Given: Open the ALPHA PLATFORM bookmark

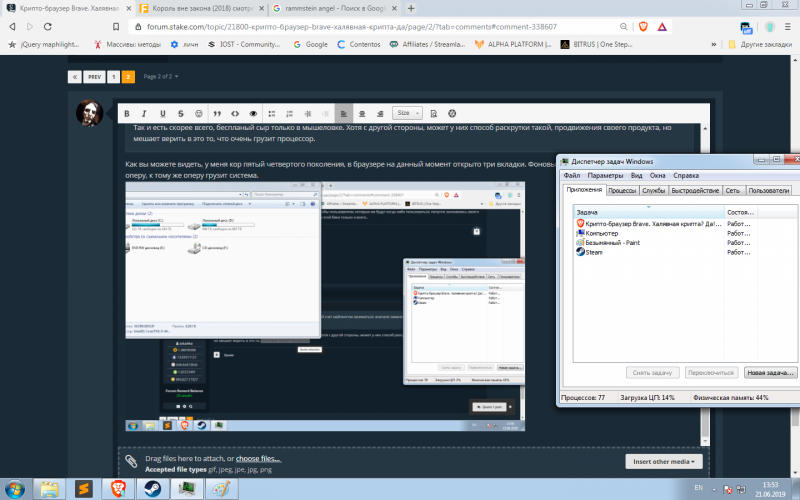Looking at the screenshot, I should (x=513, y=44).
